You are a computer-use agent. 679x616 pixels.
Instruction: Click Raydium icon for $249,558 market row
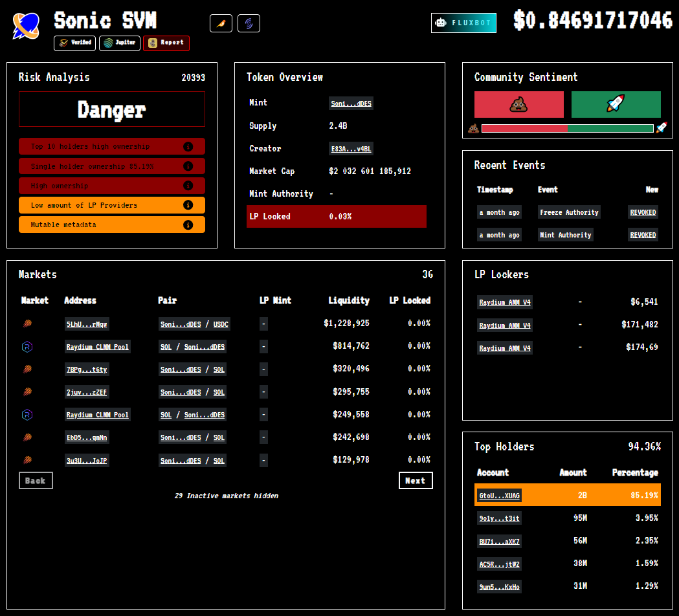tap(27, 415)
